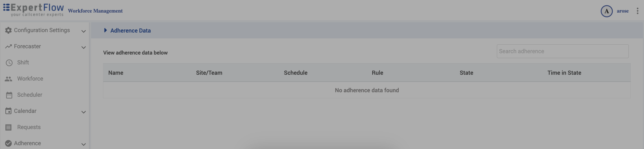Toggle the Adherence Data disclosure triangle
The height and width of the screenshot is (149, 644).
click(x=105, y=30)
